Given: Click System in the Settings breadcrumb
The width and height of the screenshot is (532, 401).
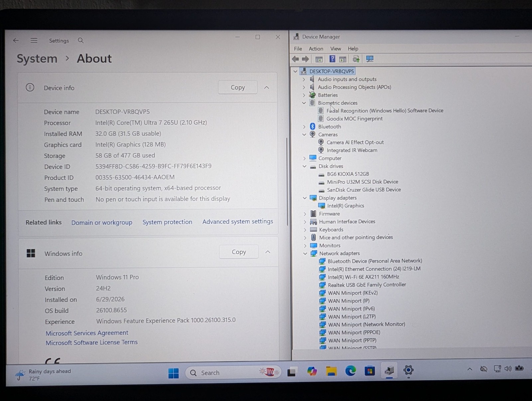Looking at the screenshot, I should point(37,59).
